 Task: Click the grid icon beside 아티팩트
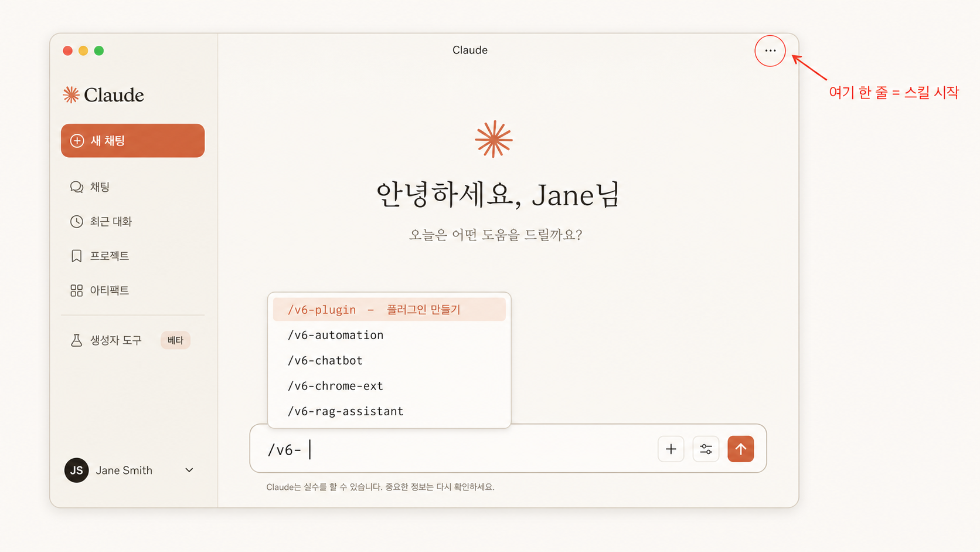point(77,290)
